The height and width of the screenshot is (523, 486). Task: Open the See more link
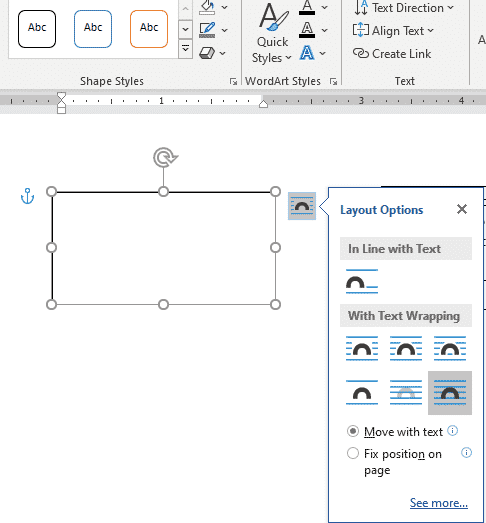pos(439,503)
